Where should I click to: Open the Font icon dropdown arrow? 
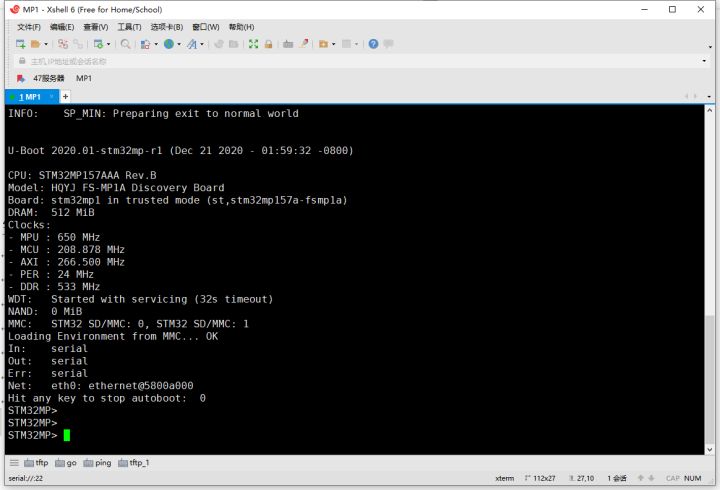click(202, 44)
